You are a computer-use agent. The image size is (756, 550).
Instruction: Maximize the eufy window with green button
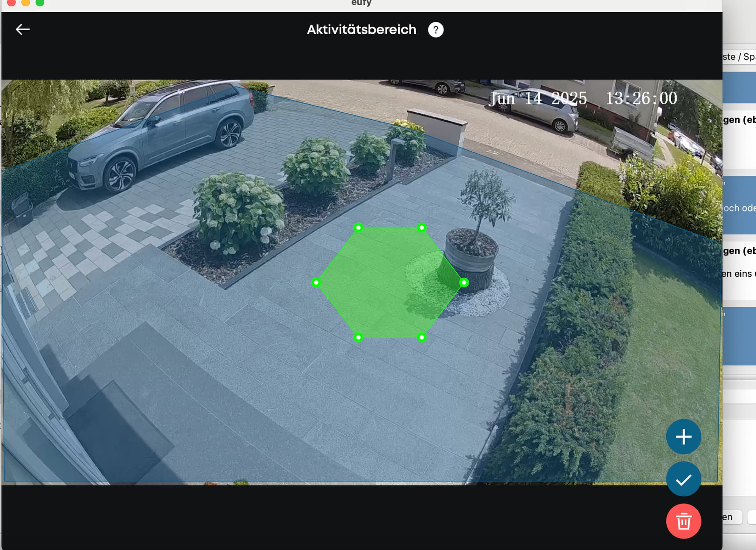click(40, 2)
